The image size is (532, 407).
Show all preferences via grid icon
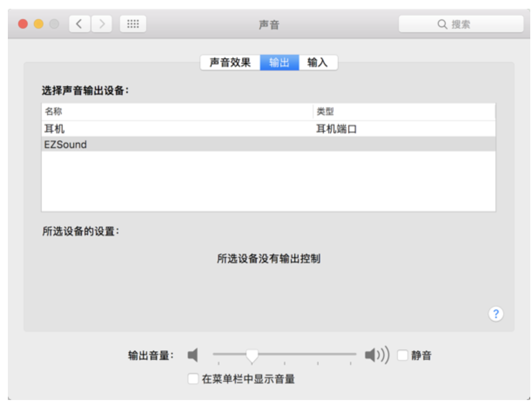[133, 24]
